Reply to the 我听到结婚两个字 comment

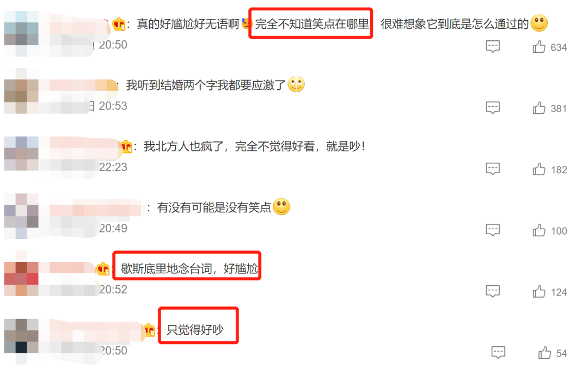(x=493, y=108)
